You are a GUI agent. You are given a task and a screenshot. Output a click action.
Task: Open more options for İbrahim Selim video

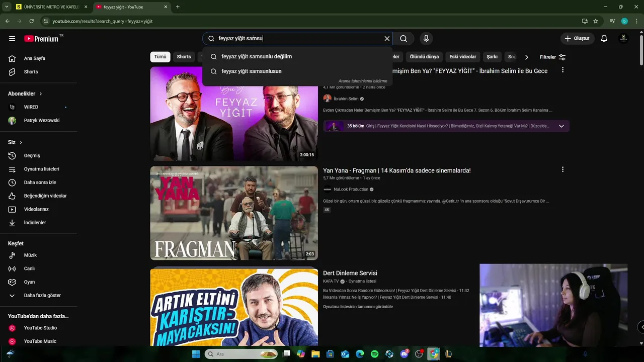click(x=562, y=70)
